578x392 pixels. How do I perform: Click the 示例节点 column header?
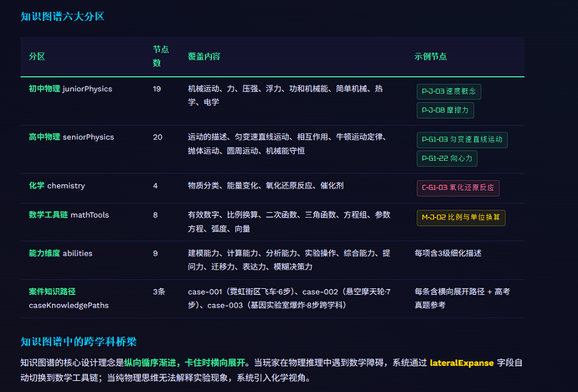pos(431,56)
